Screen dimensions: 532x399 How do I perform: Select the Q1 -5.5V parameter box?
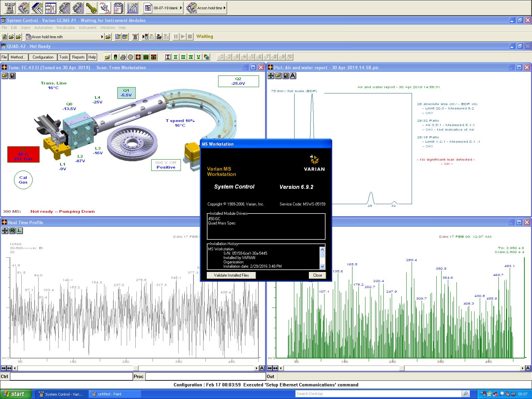click(126, 93)
